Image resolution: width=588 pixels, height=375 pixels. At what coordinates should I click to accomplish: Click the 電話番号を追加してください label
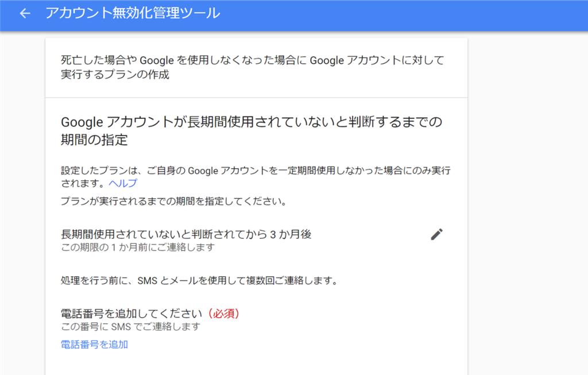pos(131,314)
